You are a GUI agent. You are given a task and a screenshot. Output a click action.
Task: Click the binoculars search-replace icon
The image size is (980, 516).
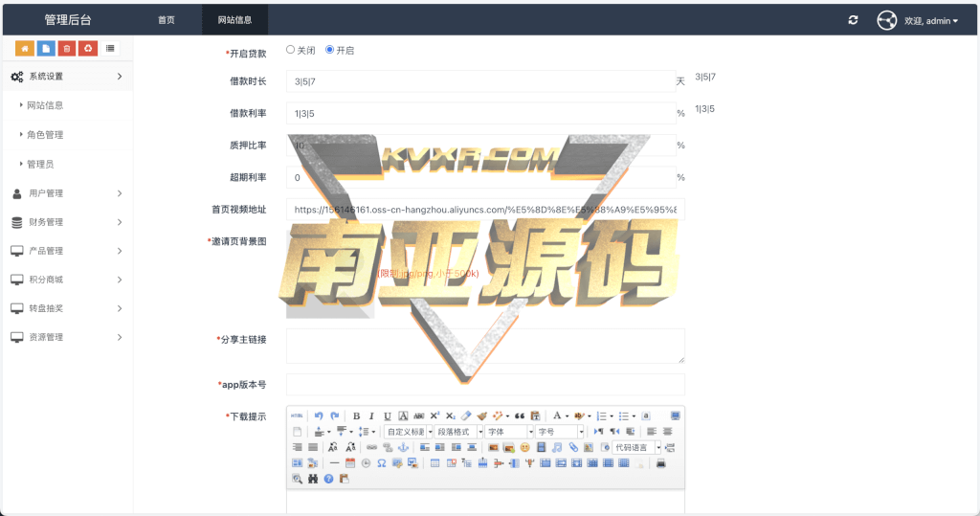coord(313,479)
